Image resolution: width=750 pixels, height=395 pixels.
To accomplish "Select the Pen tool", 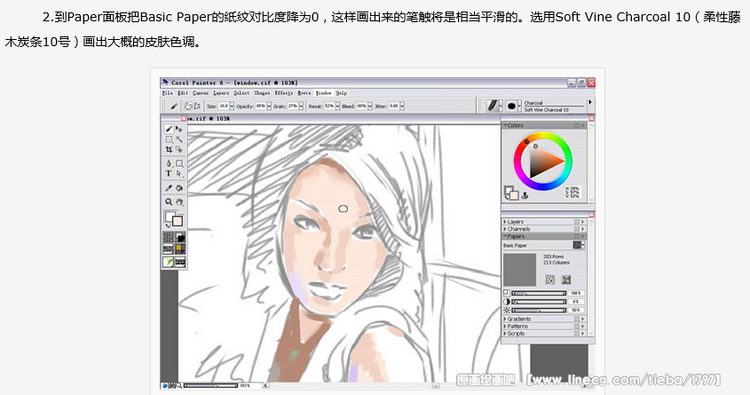I will coord(168,164).
